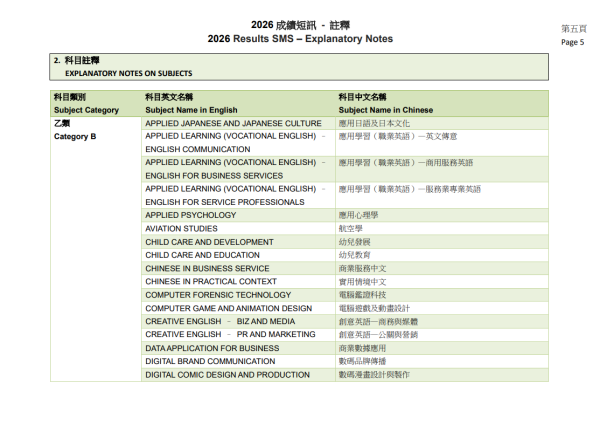
Task: Select heading 'EXPLANATORY NOTES ON SUBJECTS'
Action: click(x=129, y=73)
